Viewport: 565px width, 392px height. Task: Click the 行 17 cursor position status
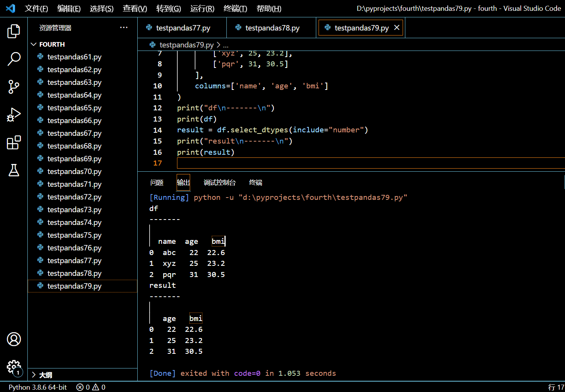pos(556,387)
